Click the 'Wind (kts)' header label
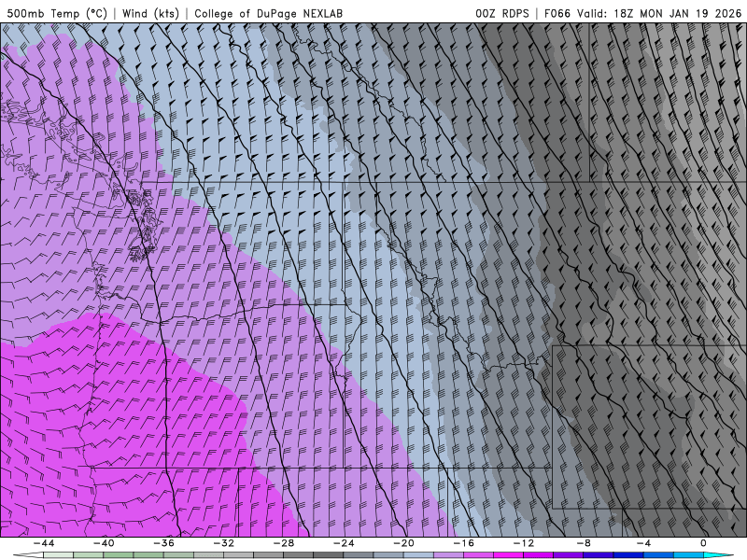Screen dimensions: 747x560 tap(150, 14)
